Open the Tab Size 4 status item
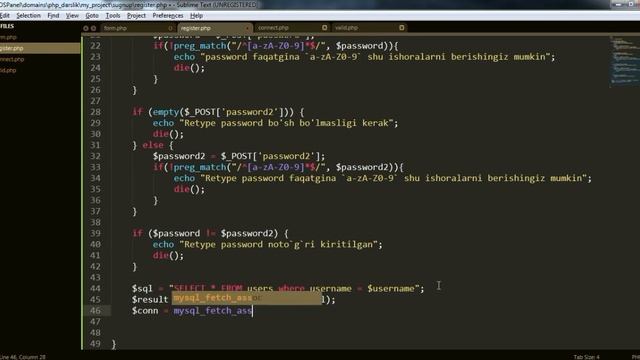 [x=587, y=357]
